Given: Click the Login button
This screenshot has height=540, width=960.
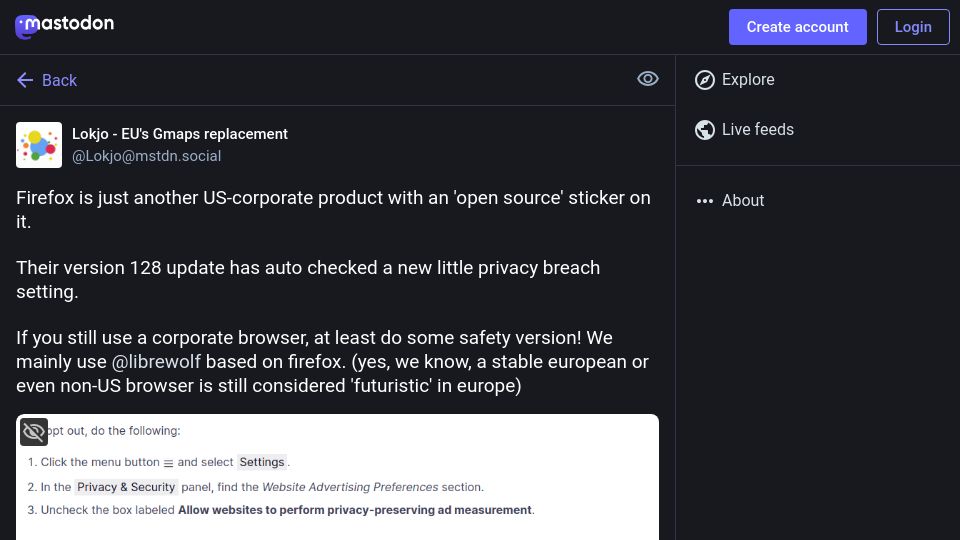Looking at the screenshot, I should [913, 27].
